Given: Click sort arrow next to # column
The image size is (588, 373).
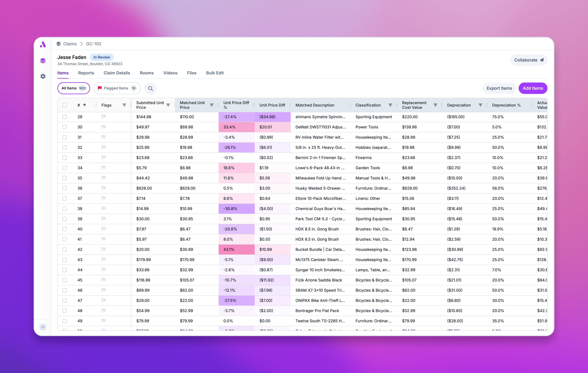Looking at the screenshot, I should [x=85, y=105].
